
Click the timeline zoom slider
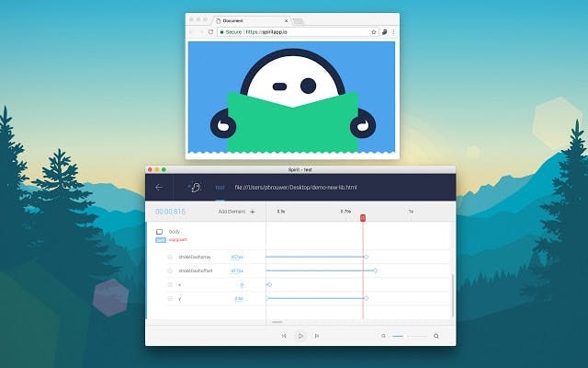410,336
